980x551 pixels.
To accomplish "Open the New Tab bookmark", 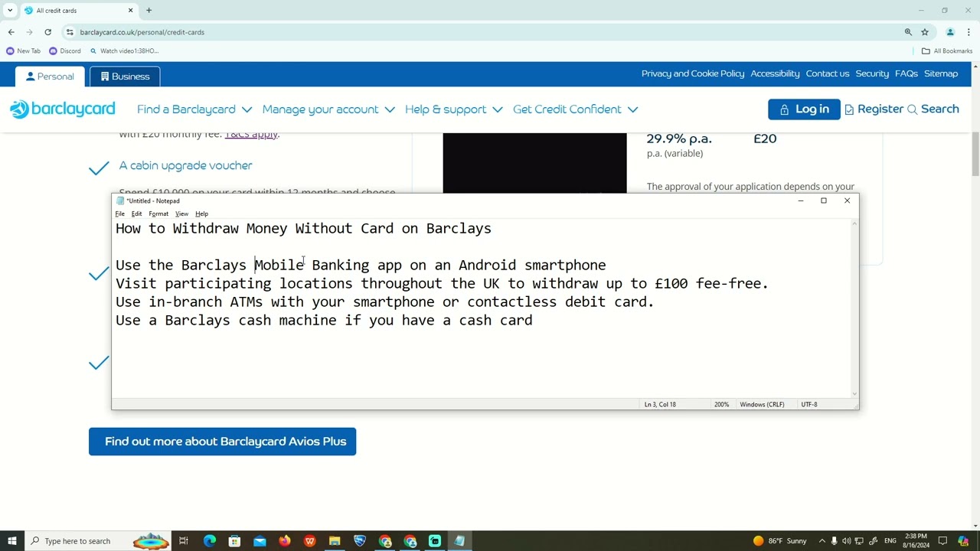I will point(23,51).
